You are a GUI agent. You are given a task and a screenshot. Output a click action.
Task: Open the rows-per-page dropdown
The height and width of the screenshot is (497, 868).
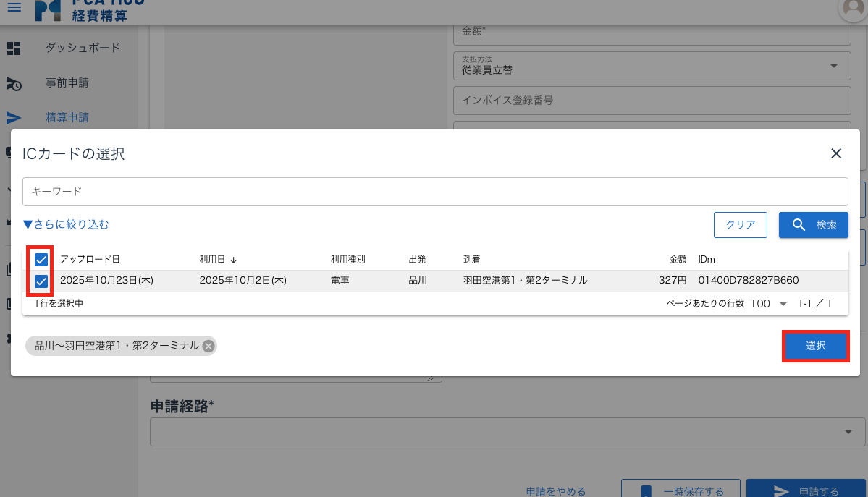768,304
